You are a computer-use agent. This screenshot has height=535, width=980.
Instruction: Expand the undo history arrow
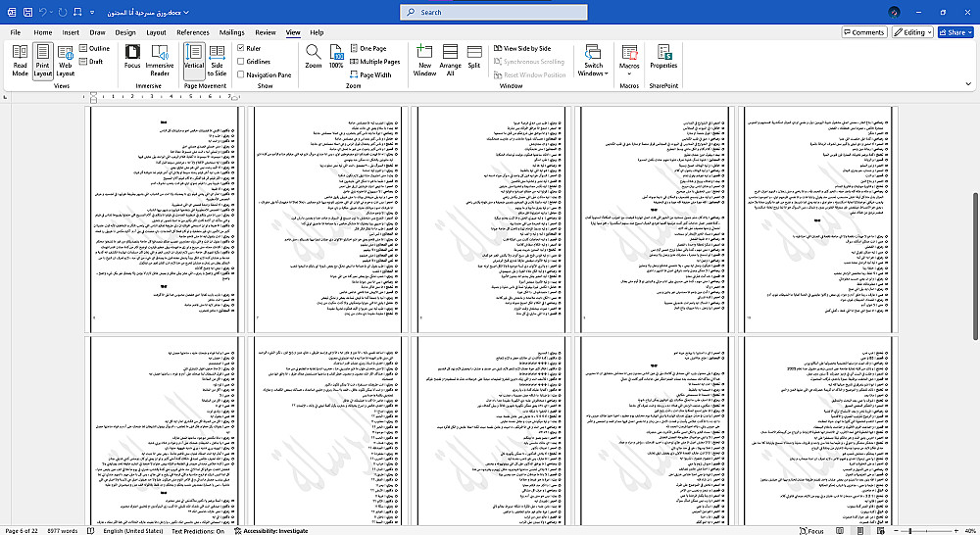(52, 12)
